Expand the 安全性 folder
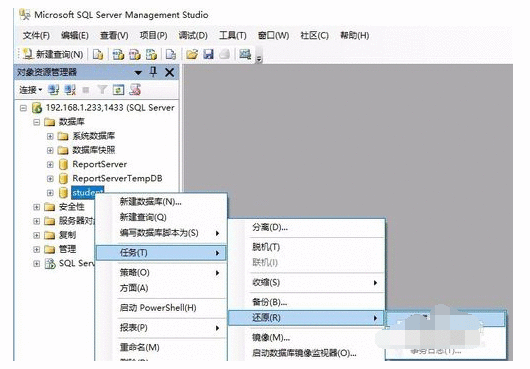Screen dimensions: 530x369 (37, 207)
